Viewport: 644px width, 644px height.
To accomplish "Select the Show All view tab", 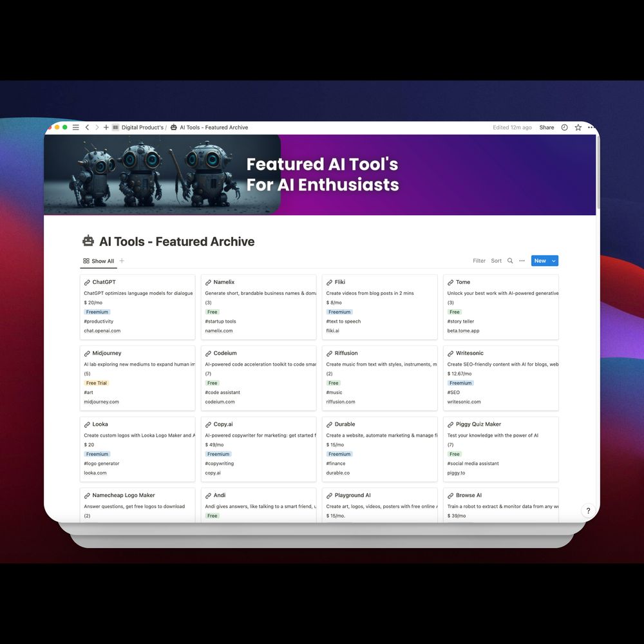I will [99, 261].
